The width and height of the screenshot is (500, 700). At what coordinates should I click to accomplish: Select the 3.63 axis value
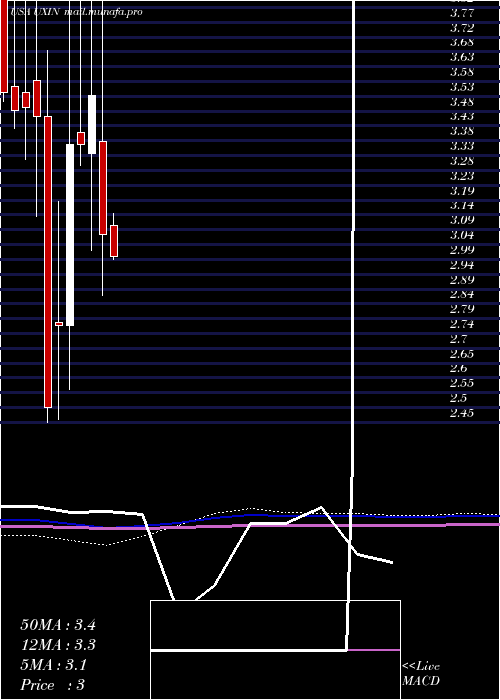pyautogui.click(x=462, y=57)
